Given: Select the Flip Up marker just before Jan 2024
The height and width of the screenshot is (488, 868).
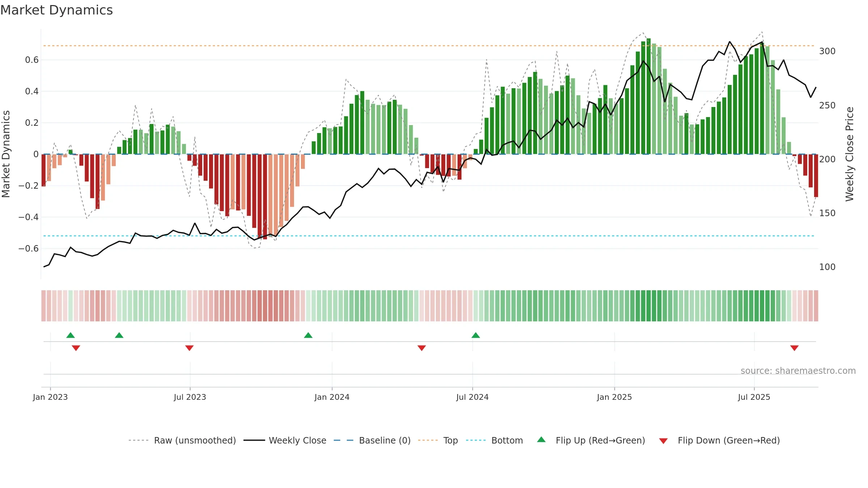Looking at the screenshot, I should (308, 335).
